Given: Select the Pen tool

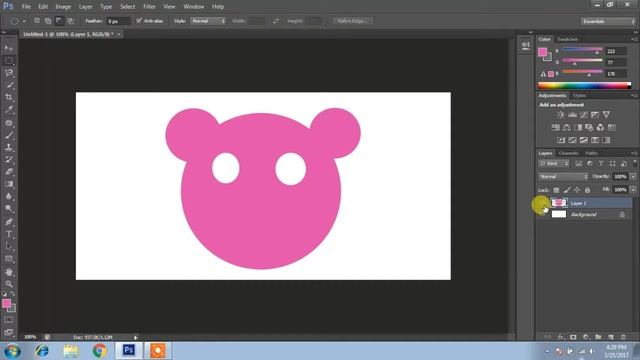Looking at the screenshot, I should coord(9,222).
